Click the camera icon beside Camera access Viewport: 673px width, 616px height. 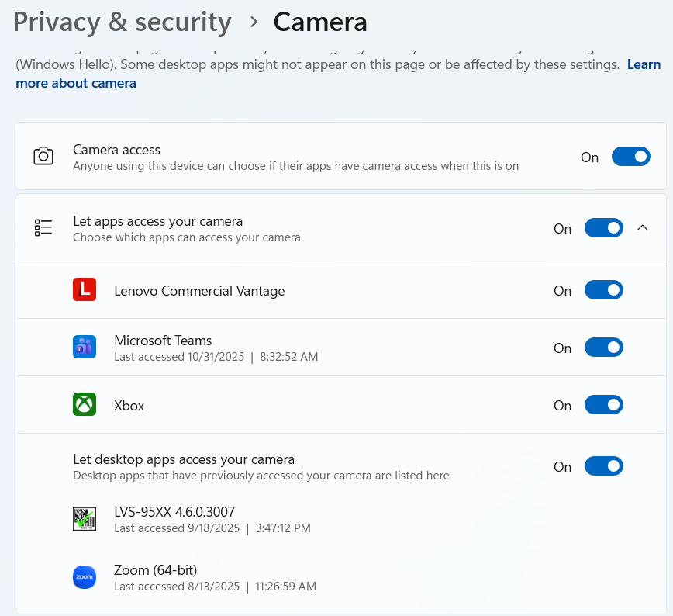(x=43, y=157)
